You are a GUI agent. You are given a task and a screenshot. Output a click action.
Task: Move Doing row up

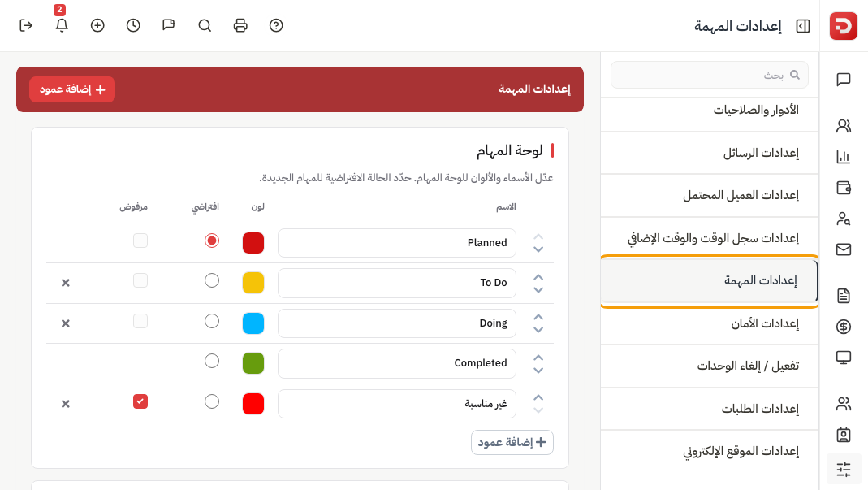(x=538, y=317)
